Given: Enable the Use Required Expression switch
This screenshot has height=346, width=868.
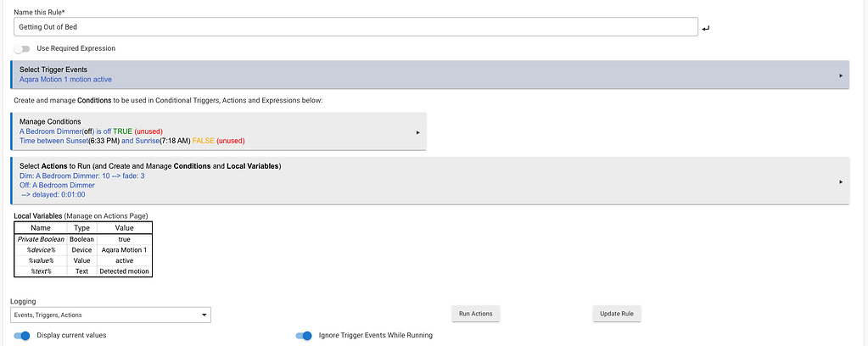Looking at the screenshot, I should pos(22,48).
